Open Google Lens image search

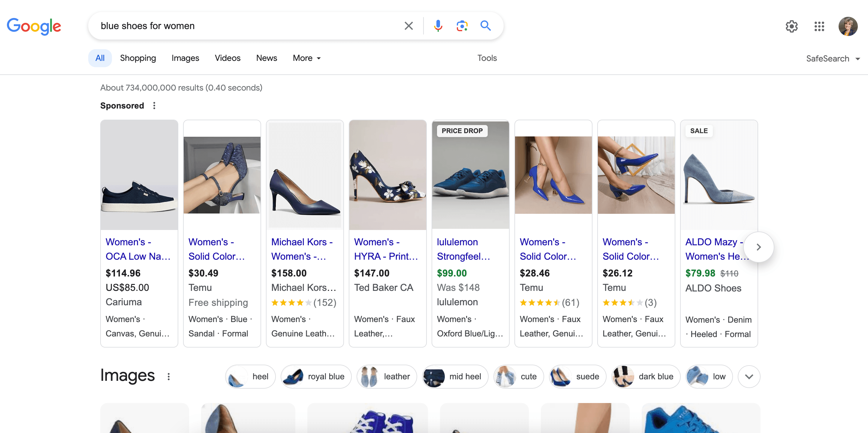[462, 25]
